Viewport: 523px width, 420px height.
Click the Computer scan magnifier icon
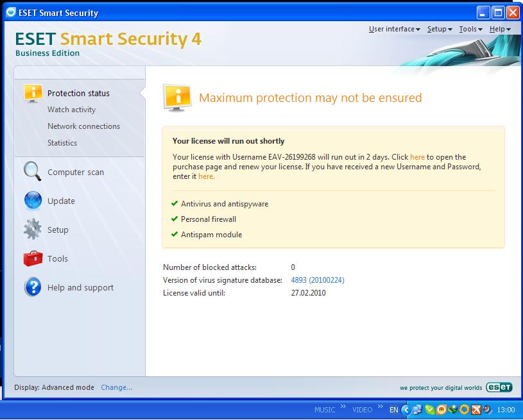[x=32, y=171]
